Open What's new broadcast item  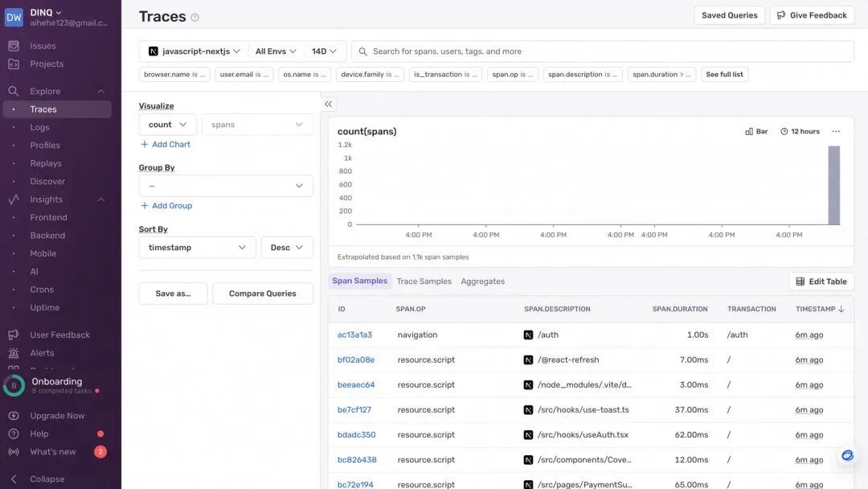coord(54,452)
